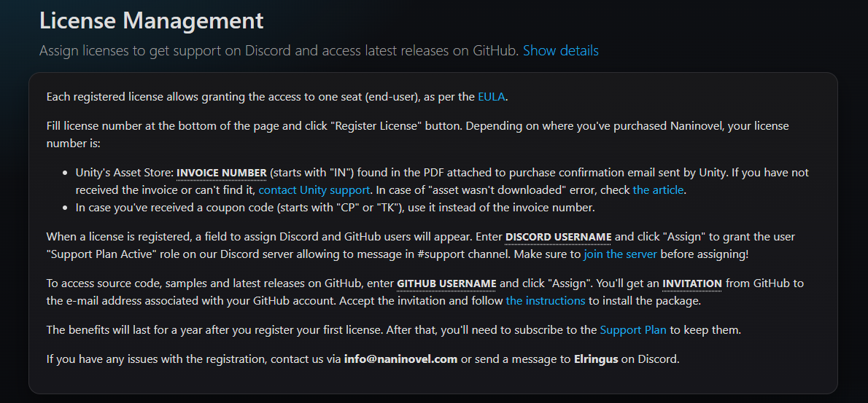This screenshot has height=403, width=868.
Task: Follow the join the server link
Action: [620, 254]
